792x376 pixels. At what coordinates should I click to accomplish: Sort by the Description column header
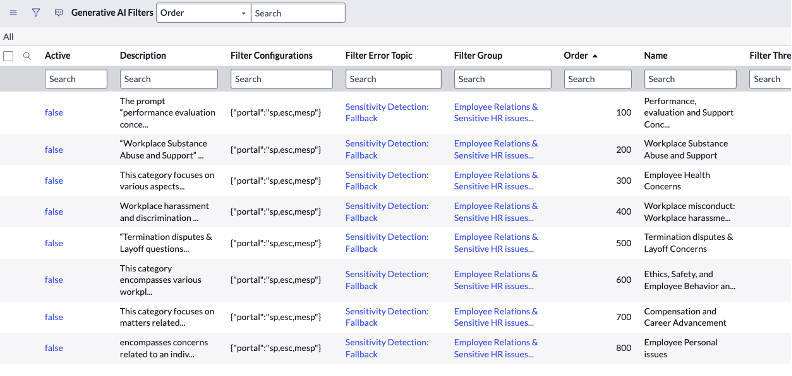point(143,56)
